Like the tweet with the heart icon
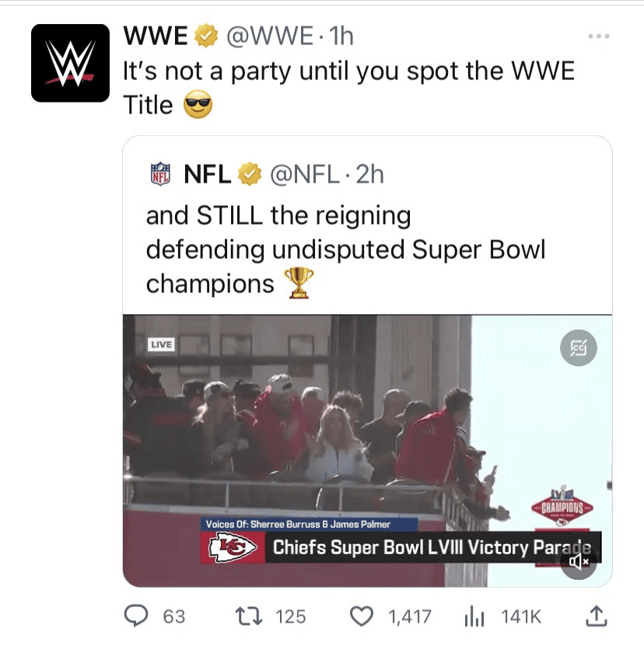 tap(362, 616)
